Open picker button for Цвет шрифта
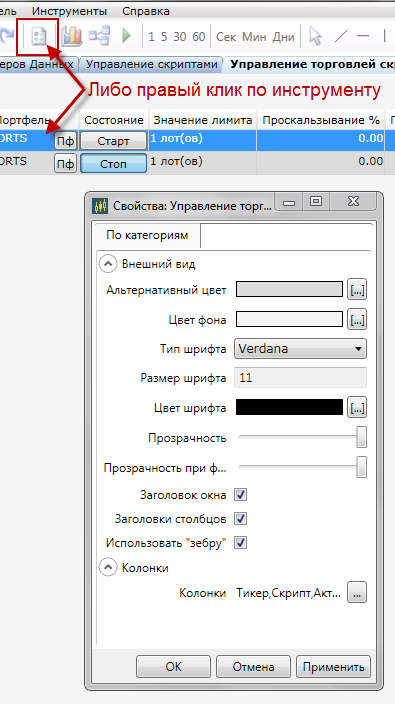Image resolution: width=395 pixels, height=704 pixels. click(x=357, y=408)
